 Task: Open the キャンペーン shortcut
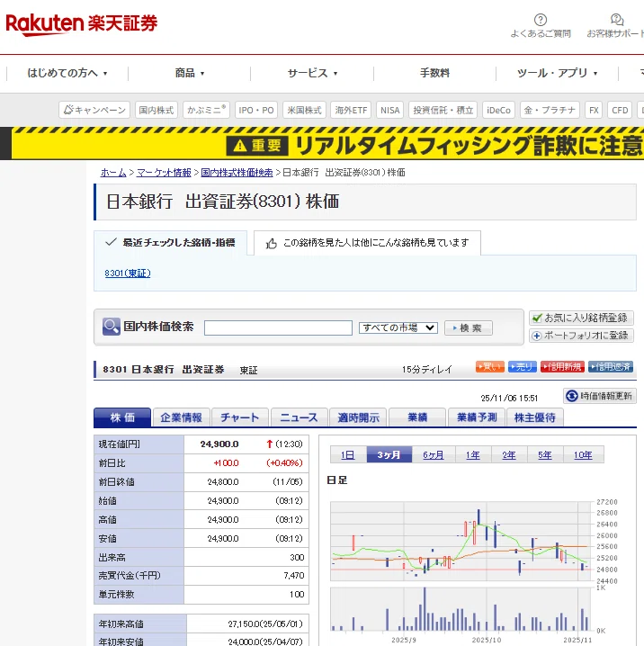[x=94, y=110]
